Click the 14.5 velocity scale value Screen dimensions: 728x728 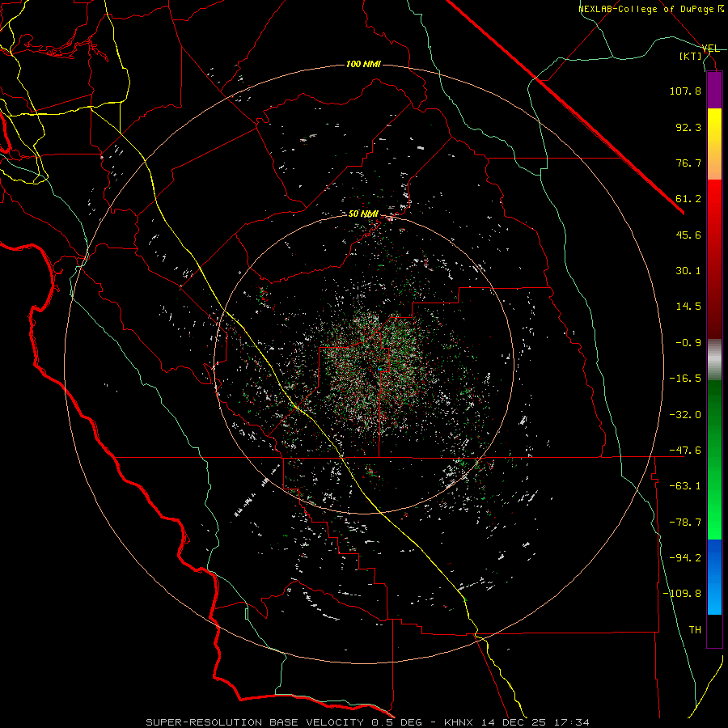coord(688,307)
